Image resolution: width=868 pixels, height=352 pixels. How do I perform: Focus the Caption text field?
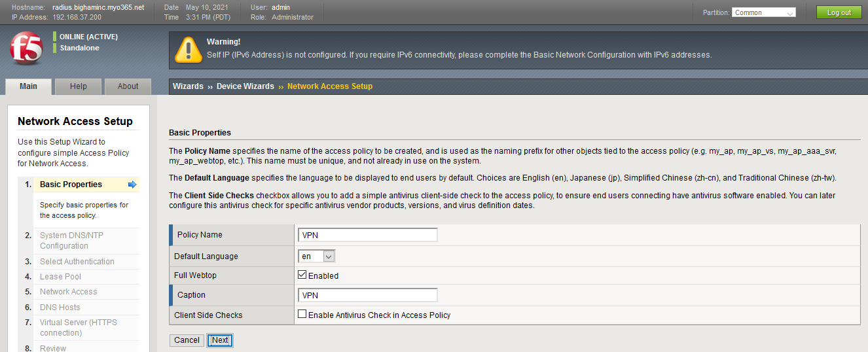pyautogui.click(x=367, y=295)
